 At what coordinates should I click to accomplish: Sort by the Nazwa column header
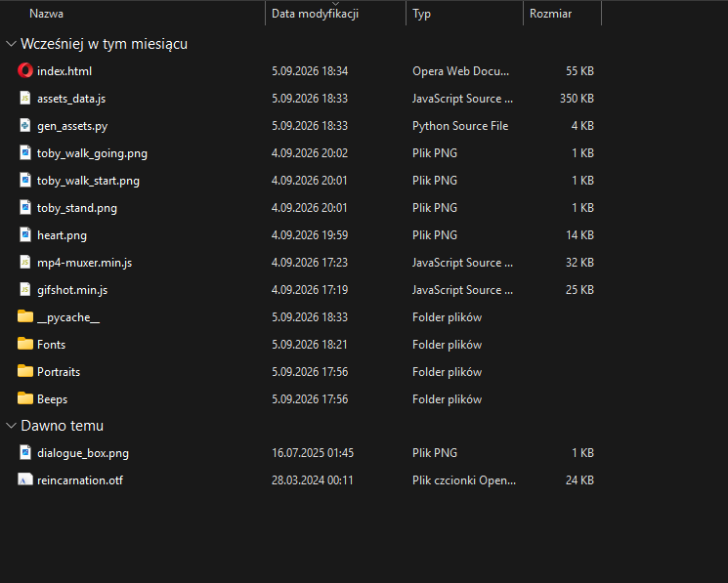(47, 14)
